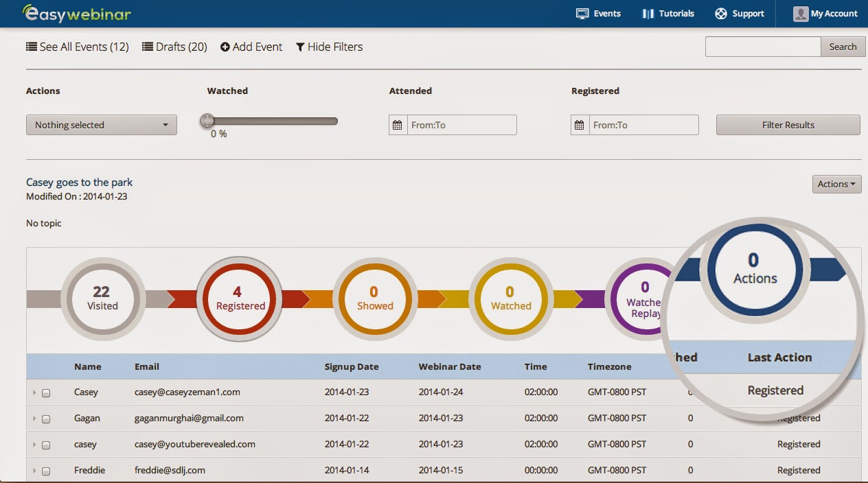Click the monitor icon beside Events
Screen dimensions: 868x483
(582, 13)
